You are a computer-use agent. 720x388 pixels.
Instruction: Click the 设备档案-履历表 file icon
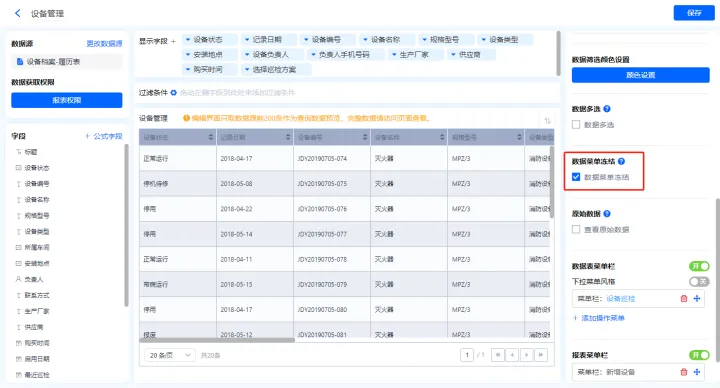(20, 62)
